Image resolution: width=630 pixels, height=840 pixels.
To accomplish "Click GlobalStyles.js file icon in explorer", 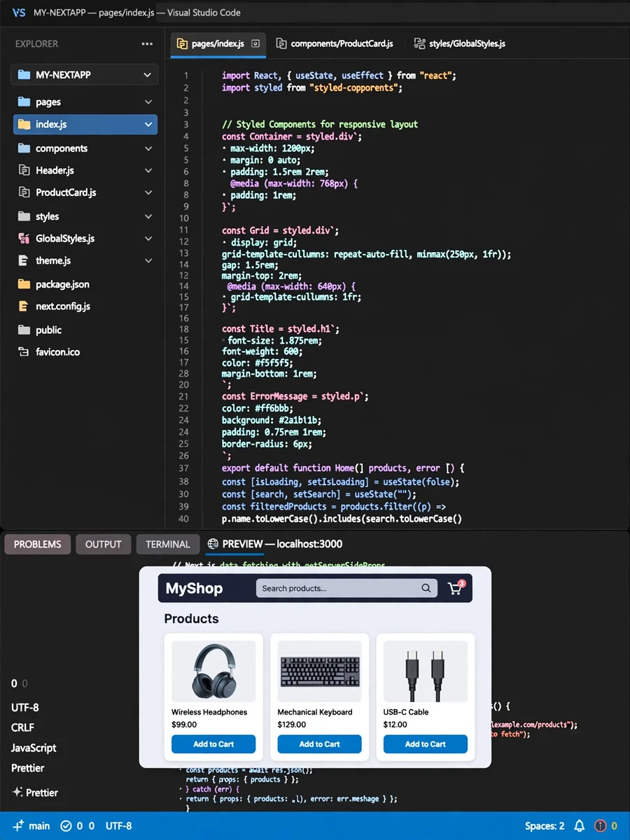I will click(x=24, y=239).
